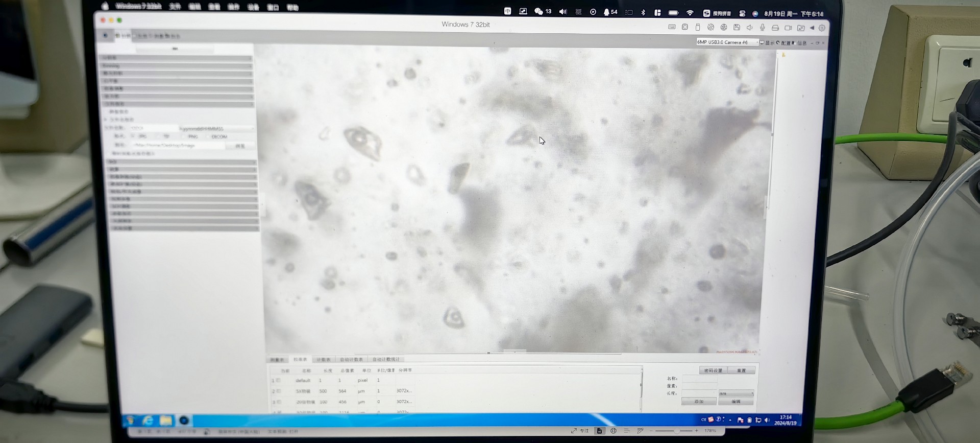The image size is (980, 443).
Task: Click the 密码设置 button
Action: 713,370
